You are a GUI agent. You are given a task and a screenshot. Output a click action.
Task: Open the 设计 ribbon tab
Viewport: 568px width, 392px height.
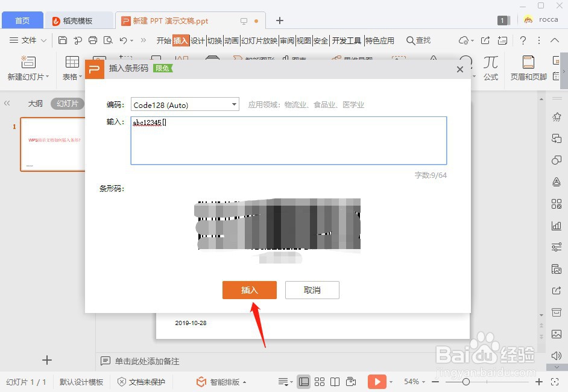(x=197, y=40)
